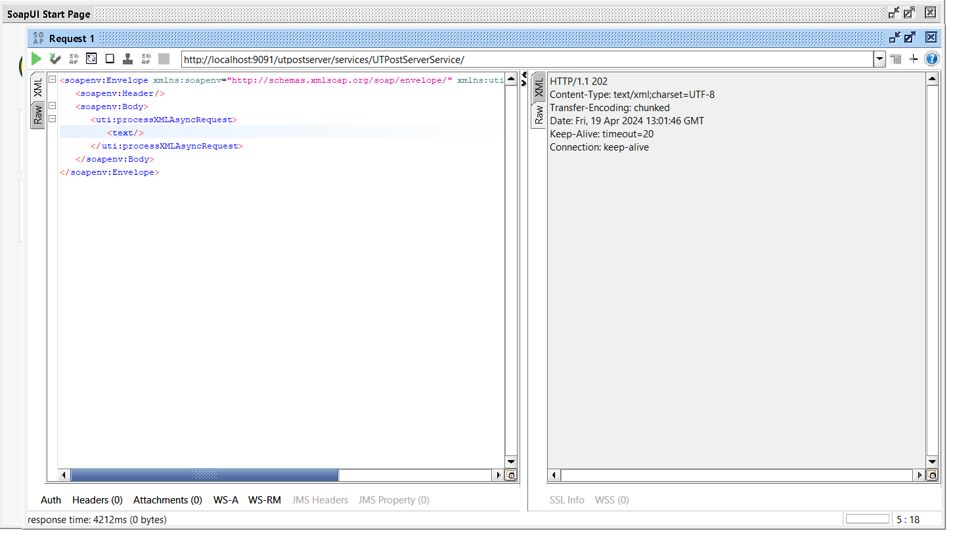
Task: Click the lower splitter arrow between panels
Action: coord(523,83)
